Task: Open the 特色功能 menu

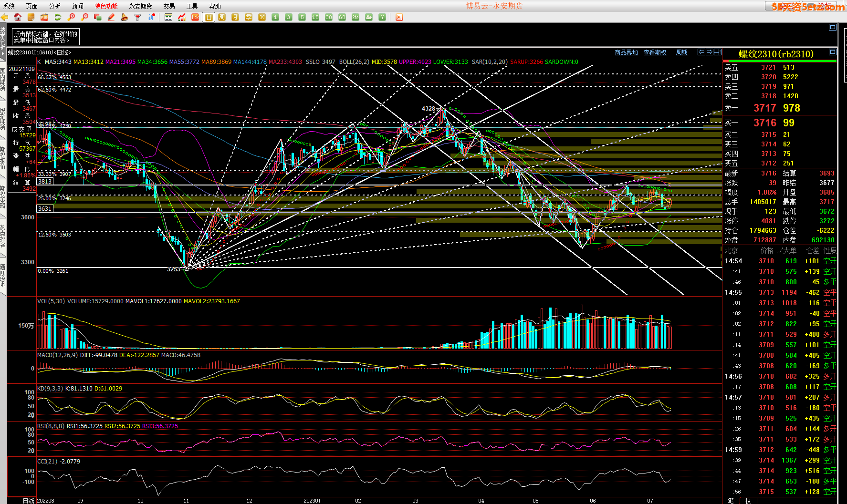Action: tap(106, 6)
